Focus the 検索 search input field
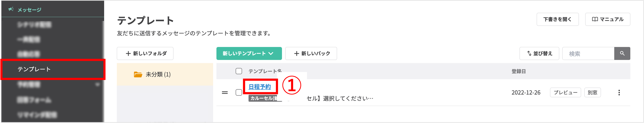 [x=588, y=53]
